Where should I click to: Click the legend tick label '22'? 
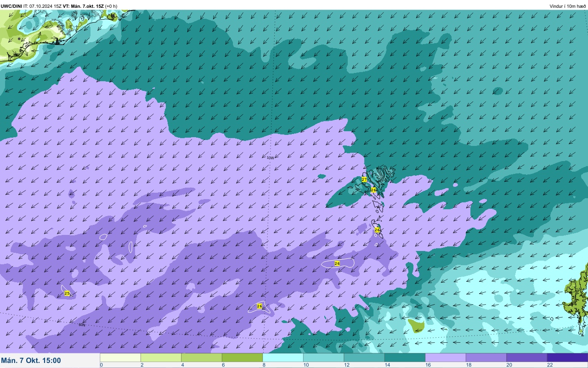[550, 365]
